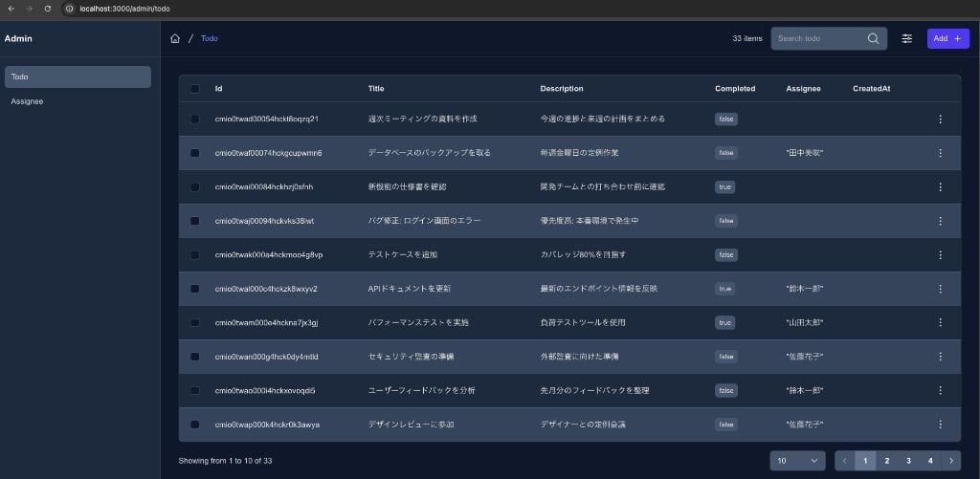The image size is (980, 479).
Task: Open the page size dropdown showing 10
Action: 797,461
